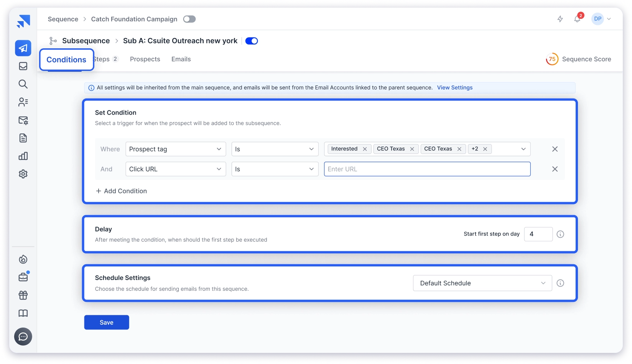Viewport: 632px width, 364px height.
Task: Open the chat support bubble icon
Action: pyautogui.click(x=23, y=336)
